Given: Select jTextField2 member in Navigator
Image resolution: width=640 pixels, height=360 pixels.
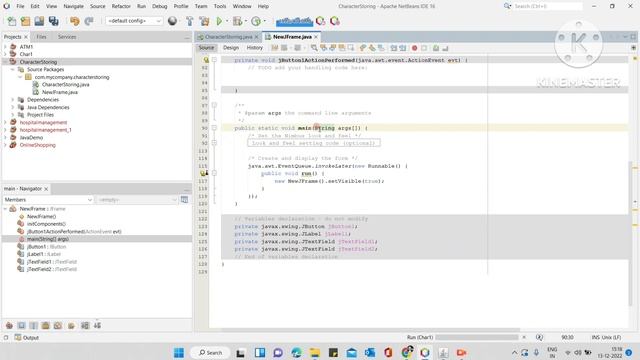Looking at the screenshot, I should 51,269.
